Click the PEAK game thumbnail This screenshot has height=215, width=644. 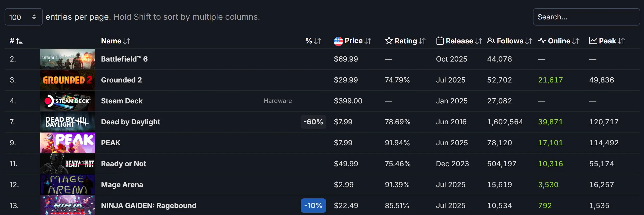[68, 143]
